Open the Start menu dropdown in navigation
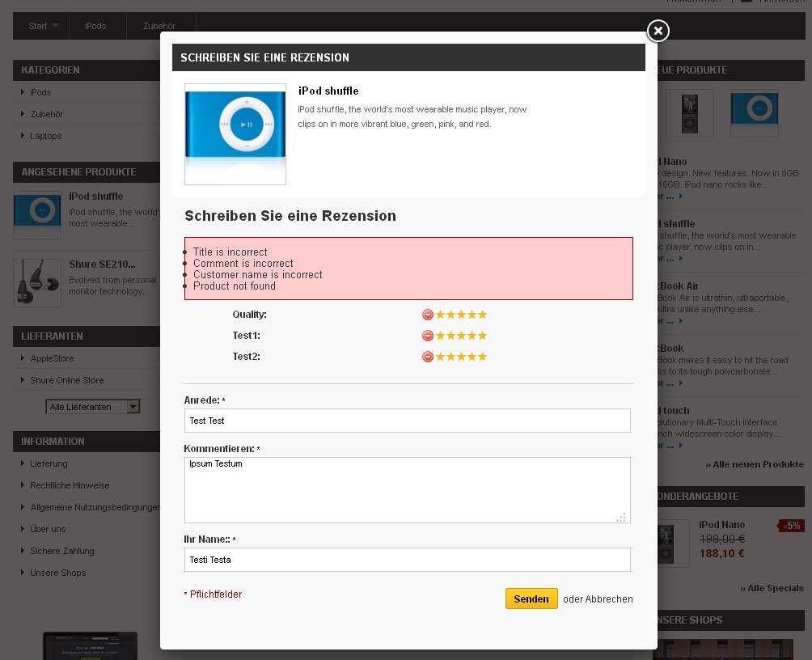The image size is (812, 660). click(x=43, y=26)
